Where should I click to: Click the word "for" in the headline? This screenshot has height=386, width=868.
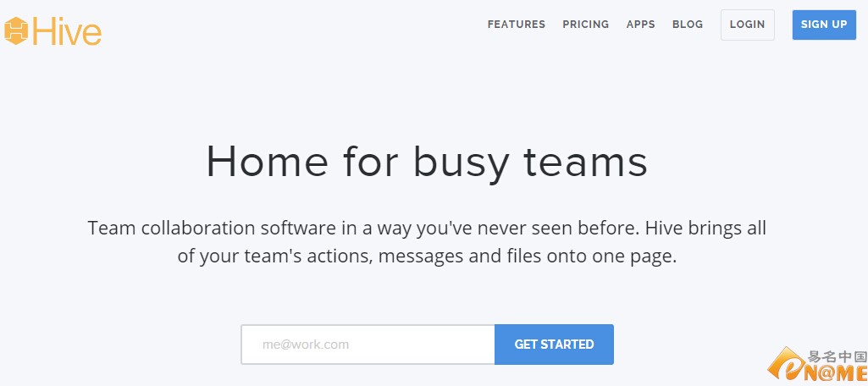370,161
